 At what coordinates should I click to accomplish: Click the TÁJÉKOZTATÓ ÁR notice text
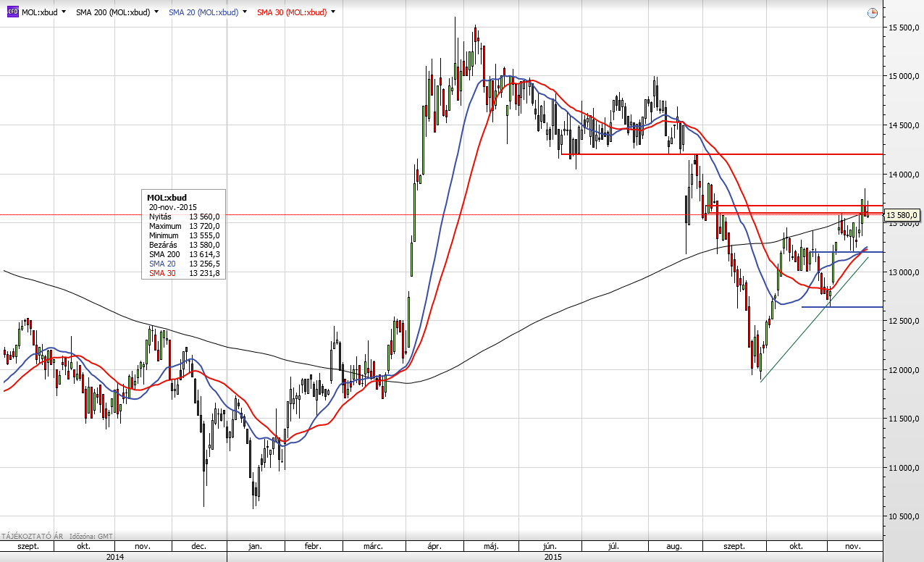pyautogui.click(x=31, y=536)
